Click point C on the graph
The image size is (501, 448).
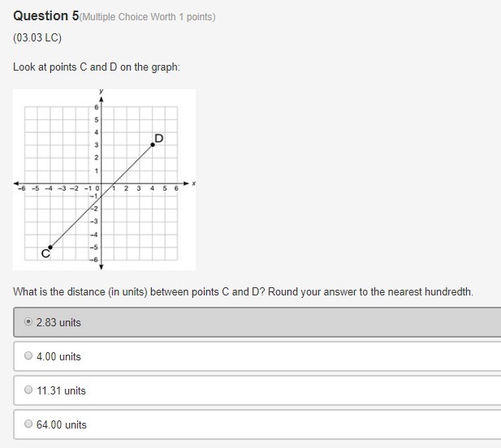pos(50,248)
